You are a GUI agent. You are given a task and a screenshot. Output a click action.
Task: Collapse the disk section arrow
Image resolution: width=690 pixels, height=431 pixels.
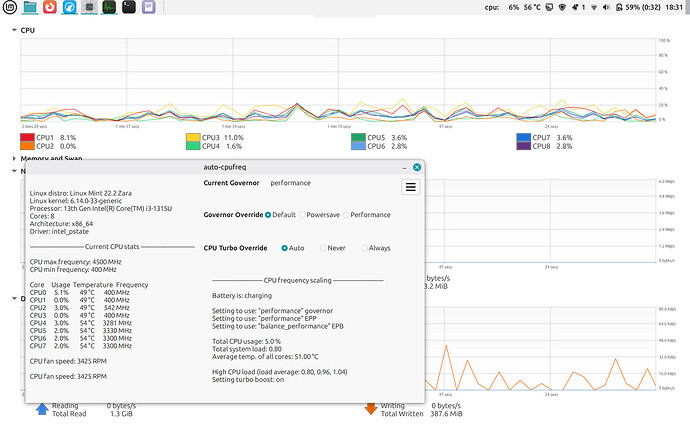(14, 298)
